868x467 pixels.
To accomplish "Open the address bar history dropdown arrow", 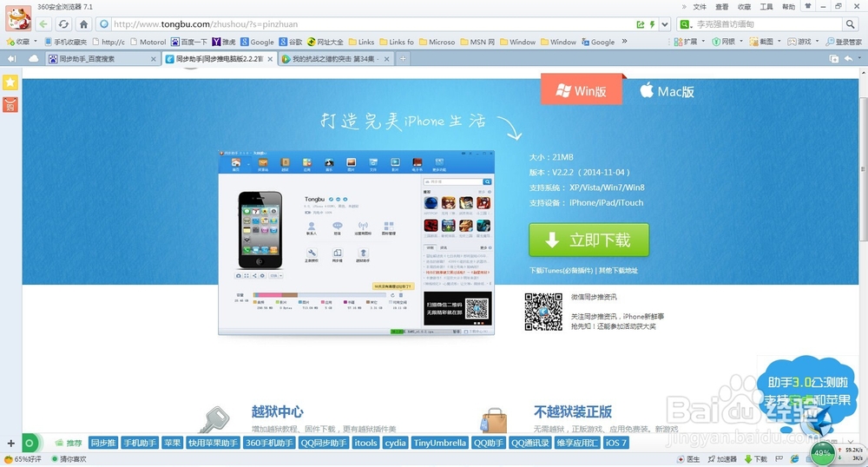I will click(x=665, y=24).
